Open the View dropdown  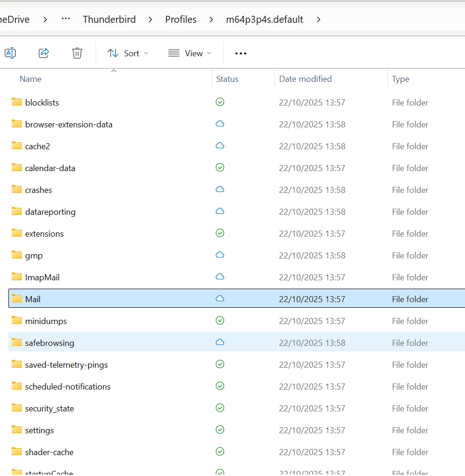[190, 53]
